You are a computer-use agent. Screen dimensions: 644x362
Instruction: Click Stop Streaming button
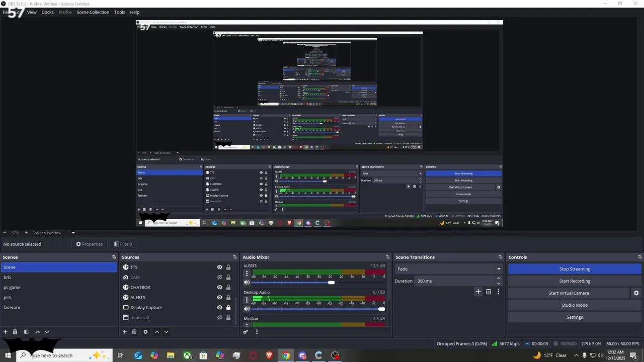[575, 269]
